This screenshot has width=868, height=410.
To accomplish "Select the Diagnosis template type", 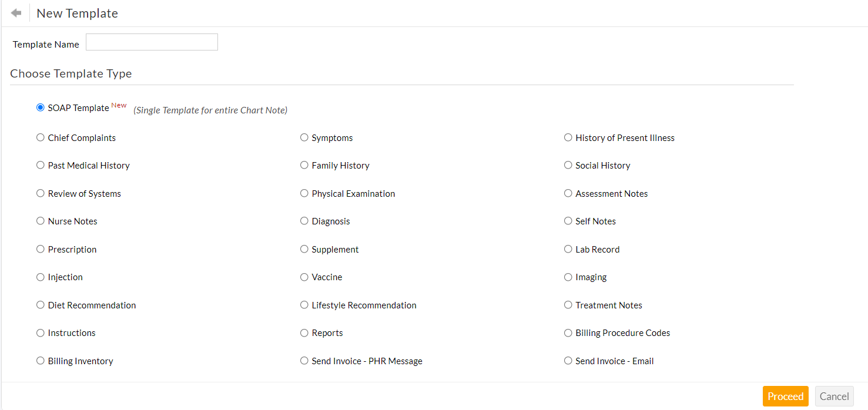I will point(304,221).
